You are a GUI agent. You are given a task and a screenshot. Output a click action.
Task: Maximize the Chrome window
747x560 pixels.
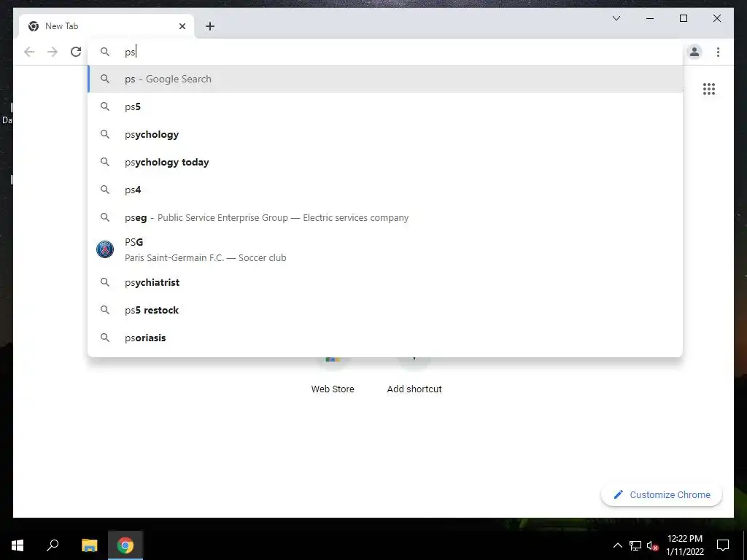683,18
